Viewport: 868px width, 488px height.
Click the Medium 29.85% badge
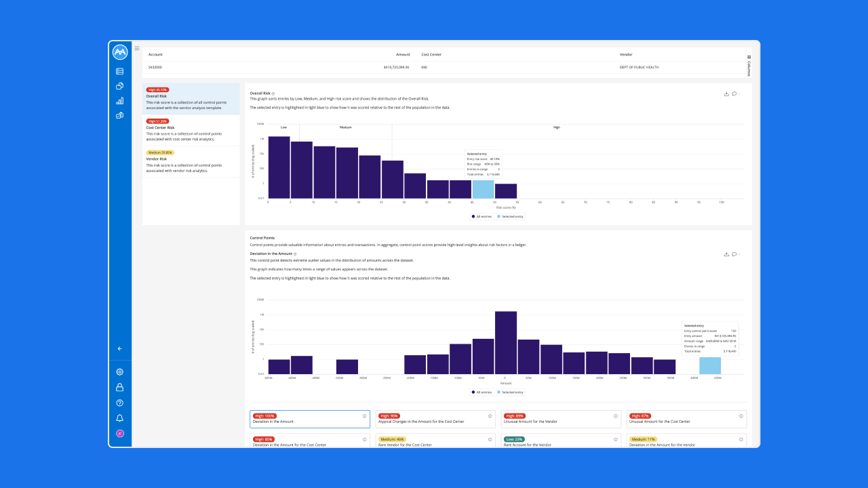point(160,152)
